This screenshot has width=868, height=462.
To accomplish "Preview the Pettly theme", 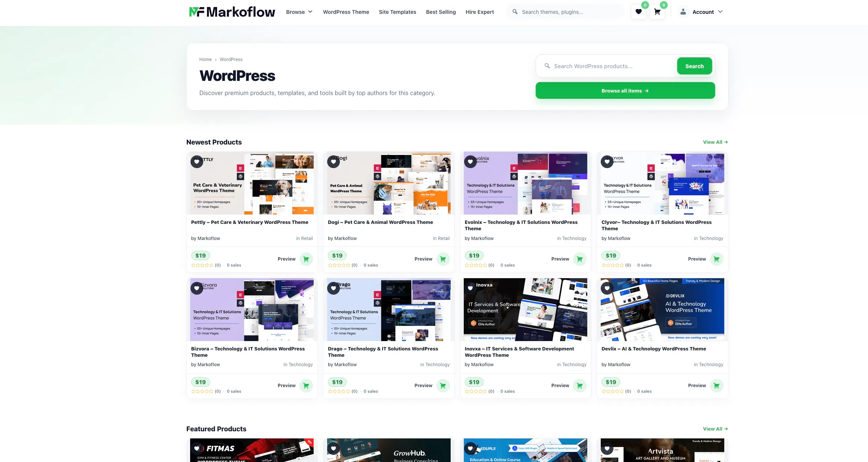I will [287, 259].
